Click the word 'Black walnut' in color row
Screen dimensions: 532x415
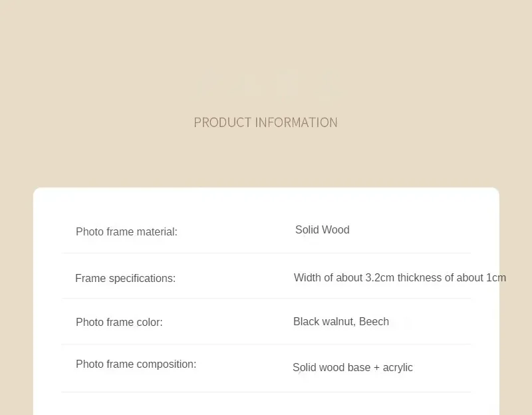[x=323, y=321]
